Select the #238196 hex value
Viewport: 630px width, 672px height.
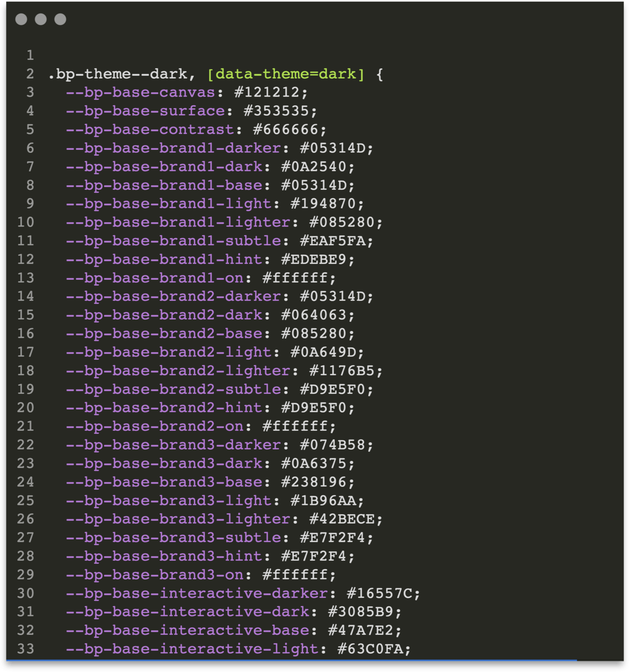coord(314,482)
